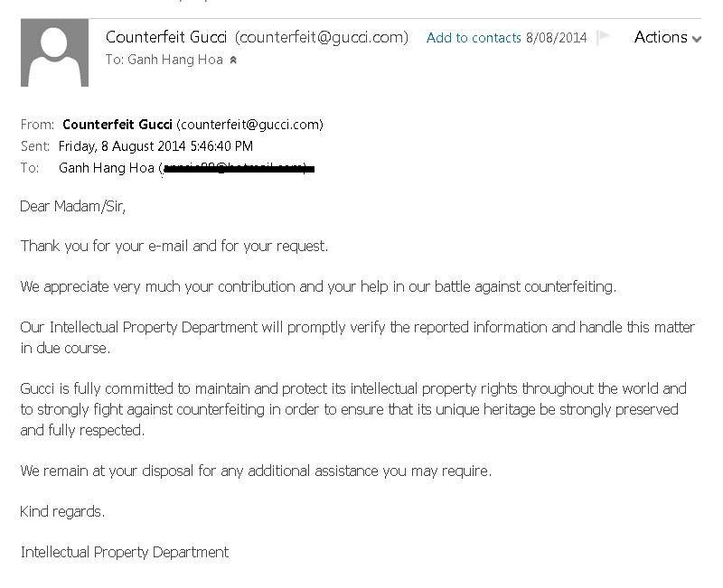Click the 'Gucci is fully committed' paragraph
This screenshot has height=588, width=723.
coord(353,409)
